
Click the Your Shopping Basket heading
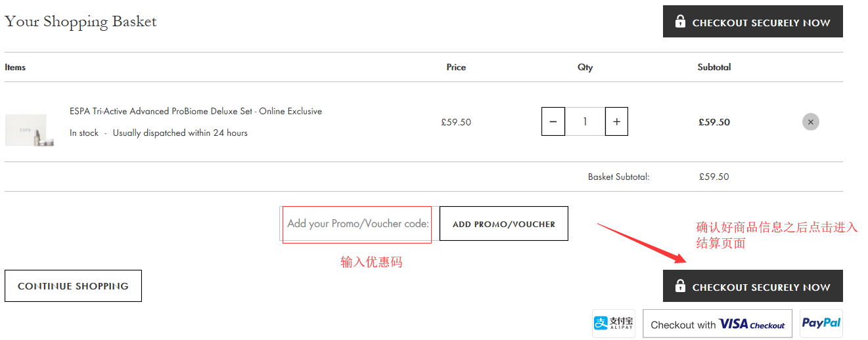tap(81, 22)
